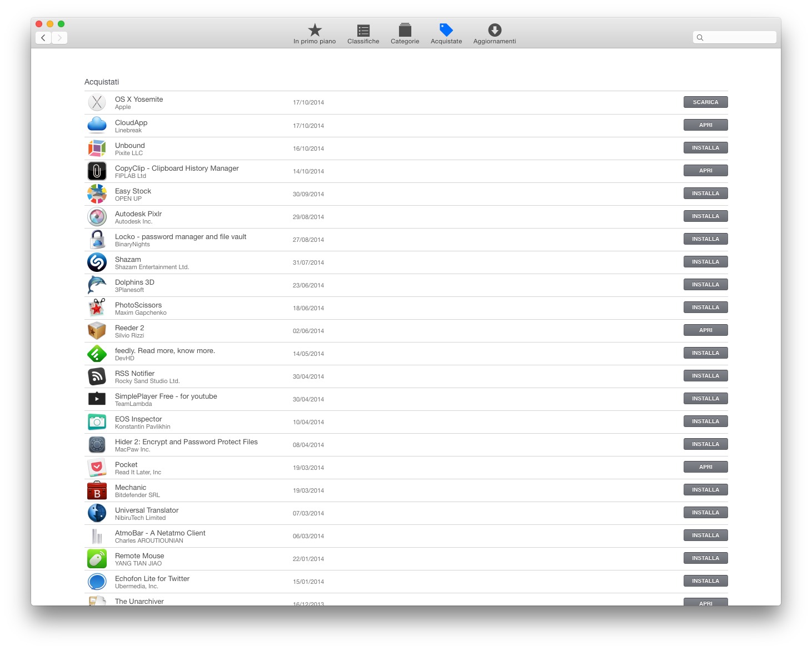The image size is (812, 650).
Task: Install SimplePlayer Free
Action: pyautogui.click(x=706, y=399)
